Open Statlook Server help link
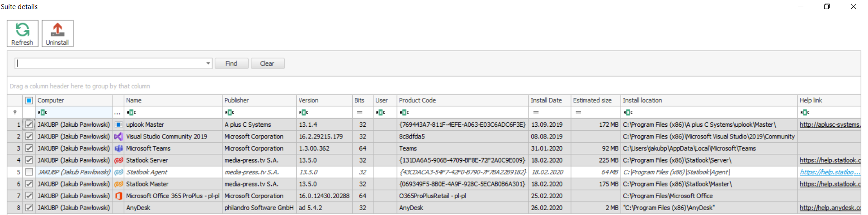 [x=830, y=160]
